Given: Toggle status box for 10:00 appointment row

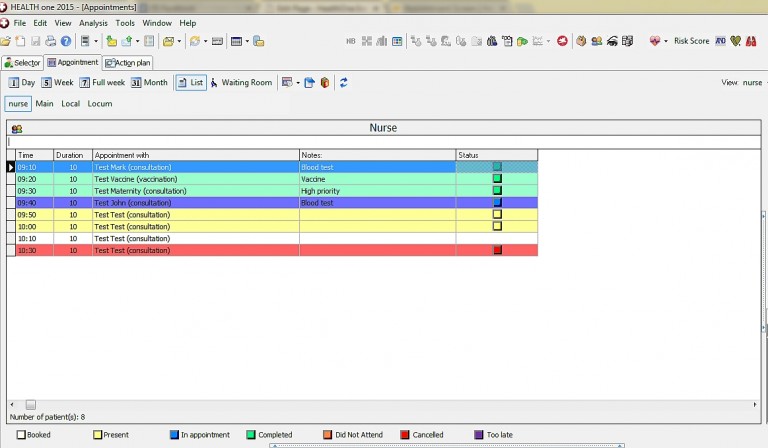Looking at the screenshot, I should tap(497, 226).
